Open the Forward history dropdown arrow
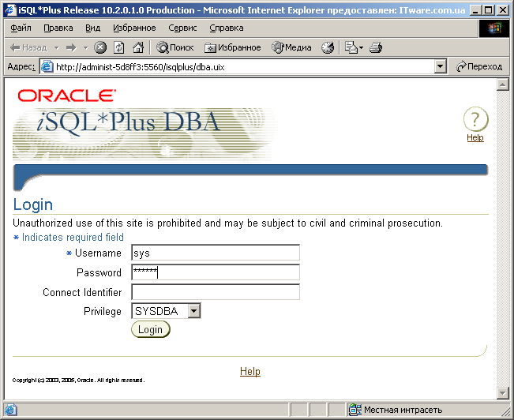 pyautogui.click(x=86, y=48)
